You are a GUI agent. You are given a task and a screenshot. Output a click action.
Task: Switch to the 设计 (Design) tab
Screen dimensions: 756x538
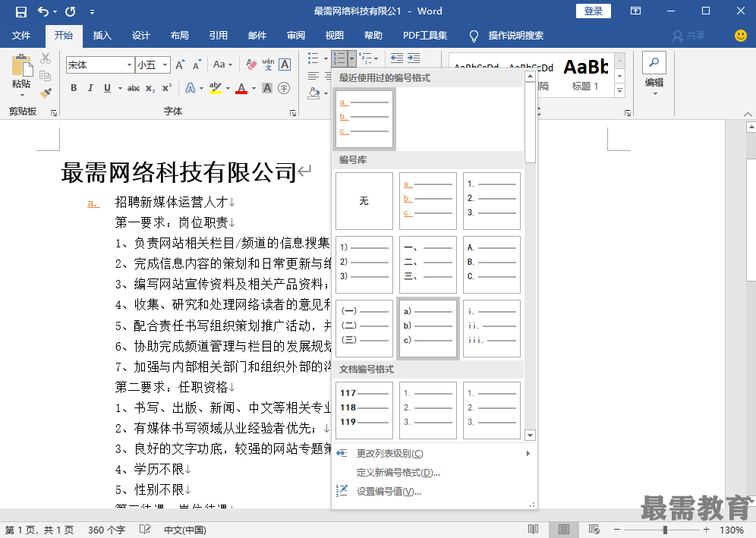[x=140, y=35]
